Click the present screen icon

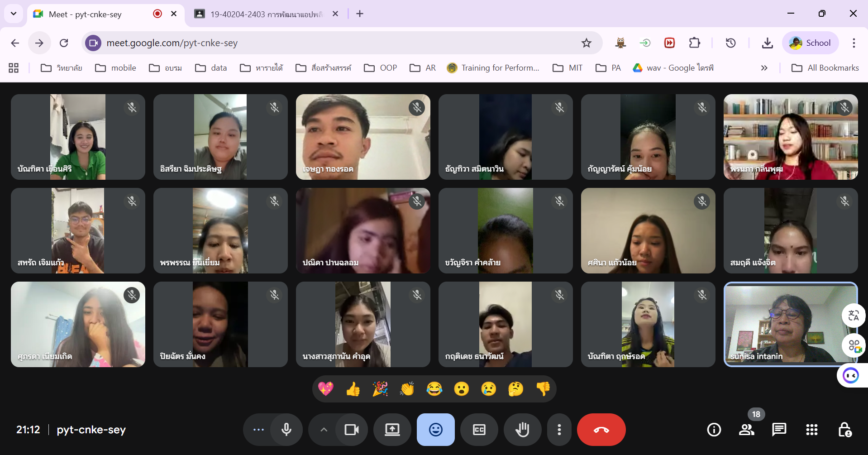392,430
